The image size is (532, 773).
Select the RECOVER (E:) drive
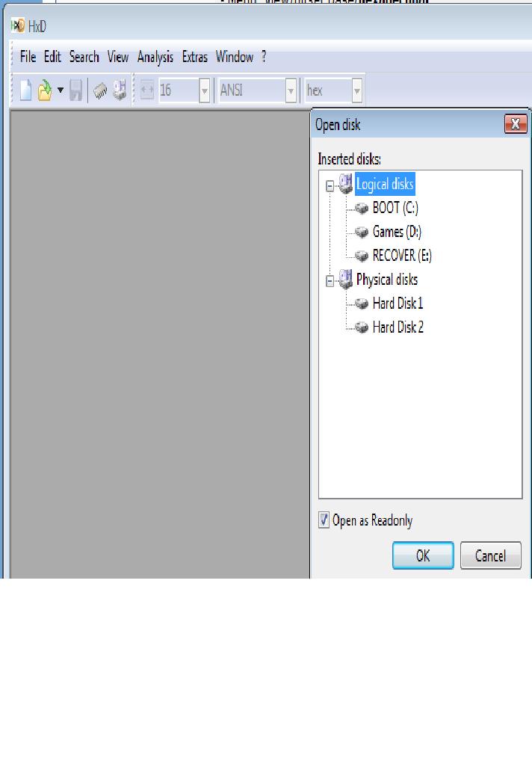(x=402, y=256)
